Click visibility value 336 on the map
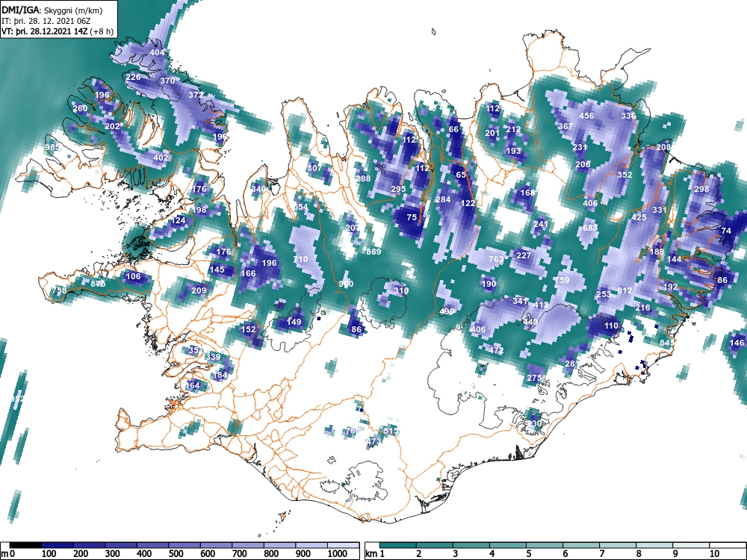The height and width of the screenshot is (560, 747). (x=628, y=116)
